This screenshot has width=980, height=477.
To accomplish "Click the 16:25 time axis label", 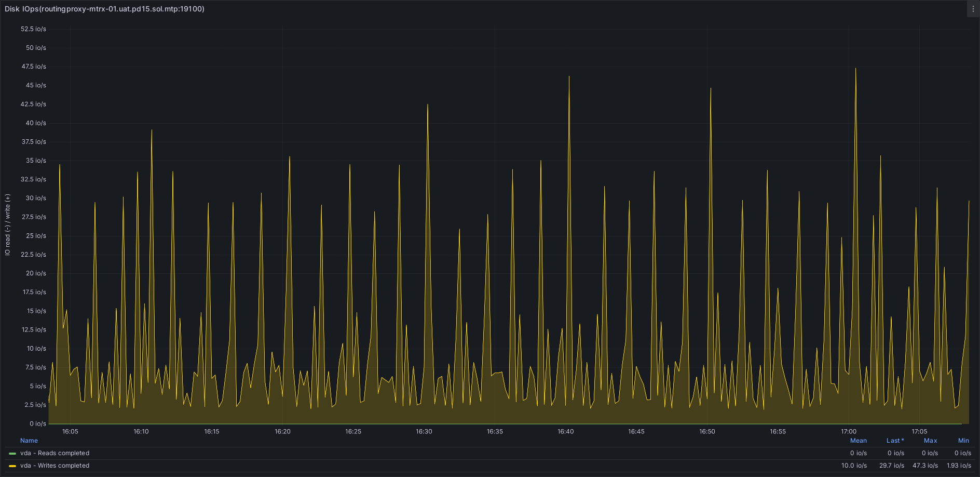I will click(353, 432).
